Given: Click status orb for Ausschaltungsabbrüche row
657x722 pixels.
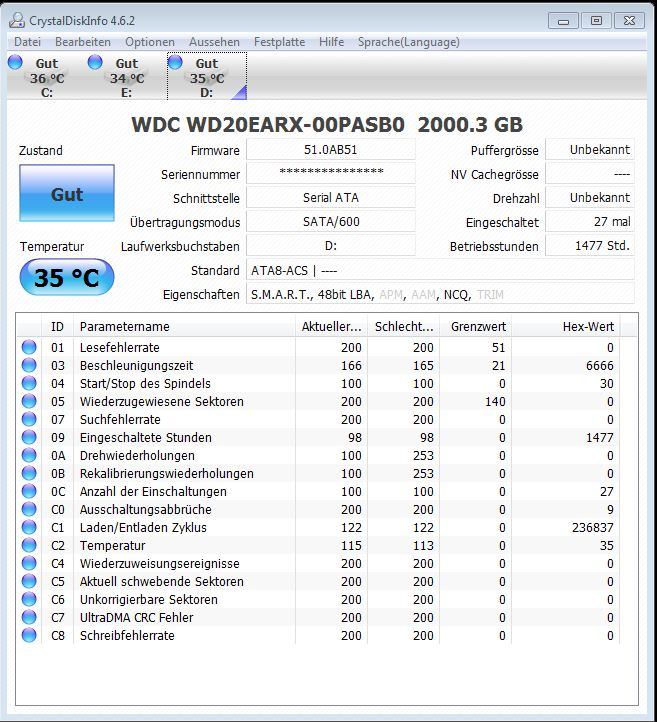Looking at the screenshot, I should pos(29,509).
